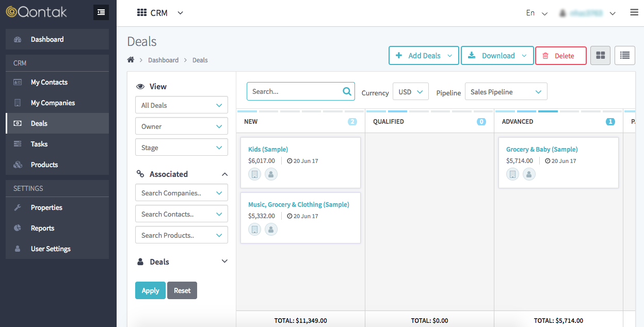This screenshot has height=327, width=644.
Task: Open the Grocery & Baby (Sample) deal
Action: tap(542, 150)
